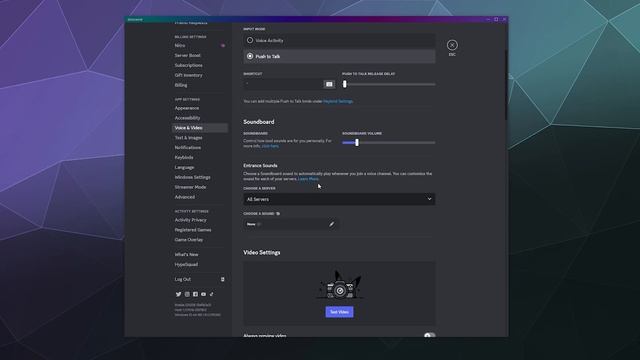Click the Nitro badge icon in sidebar
640x360 pixels.
(223, 46)
